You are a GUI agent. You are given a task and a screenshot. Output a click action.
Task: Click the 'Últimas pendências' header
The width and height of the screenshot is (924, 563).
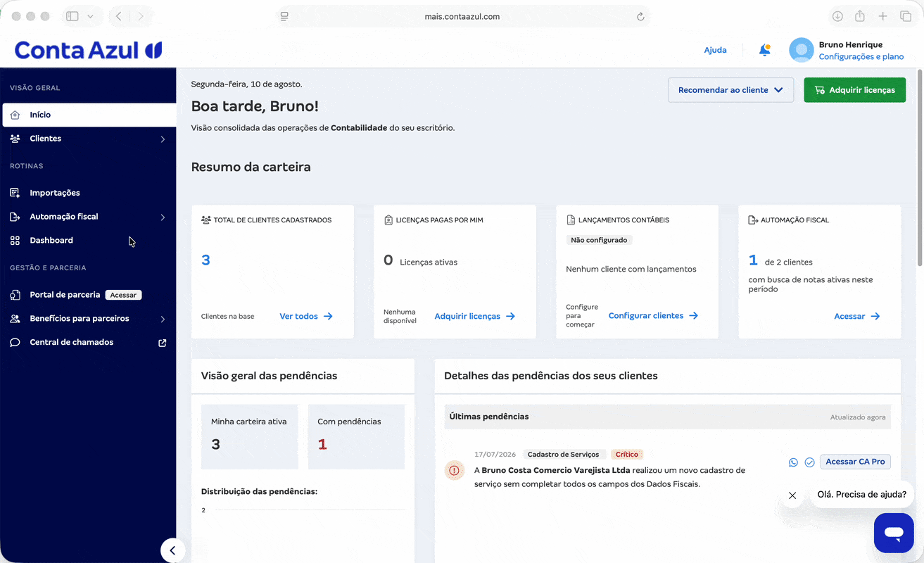click(489, 417)
